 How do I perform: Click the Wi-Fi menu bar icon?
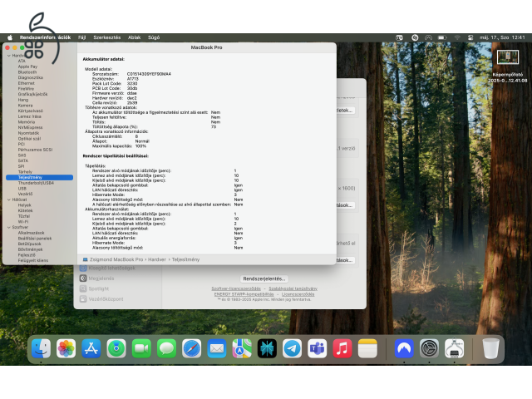point(457,37)
